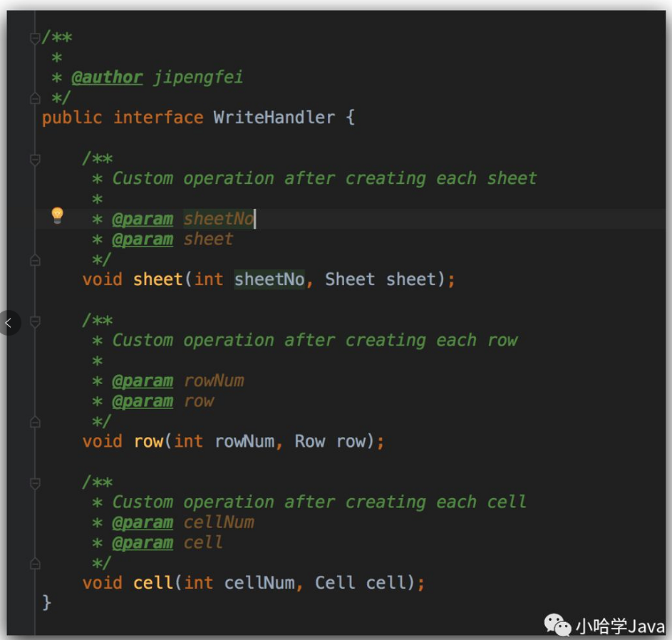The width and height of the screenshot is (672, 640).
Task: Click 'int' before the sheetNo parameter
Action: pos(209,279)
